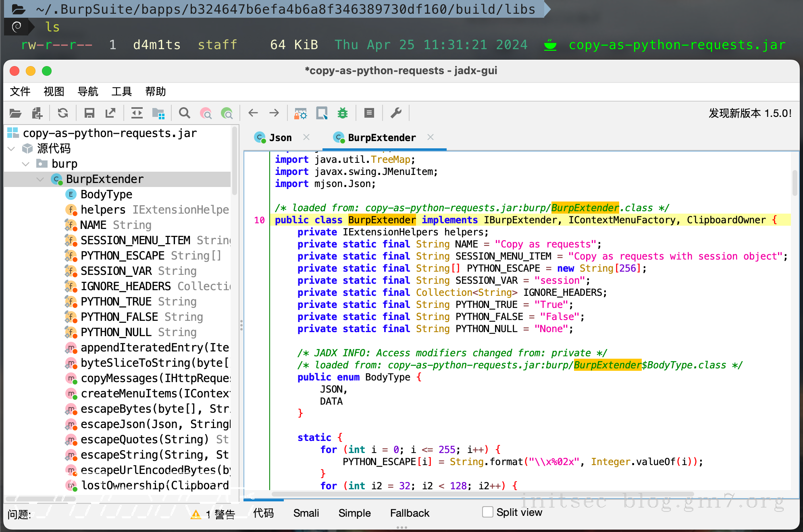
Task: Collapse the 源代码 source tree node
Action: (11, 149)
